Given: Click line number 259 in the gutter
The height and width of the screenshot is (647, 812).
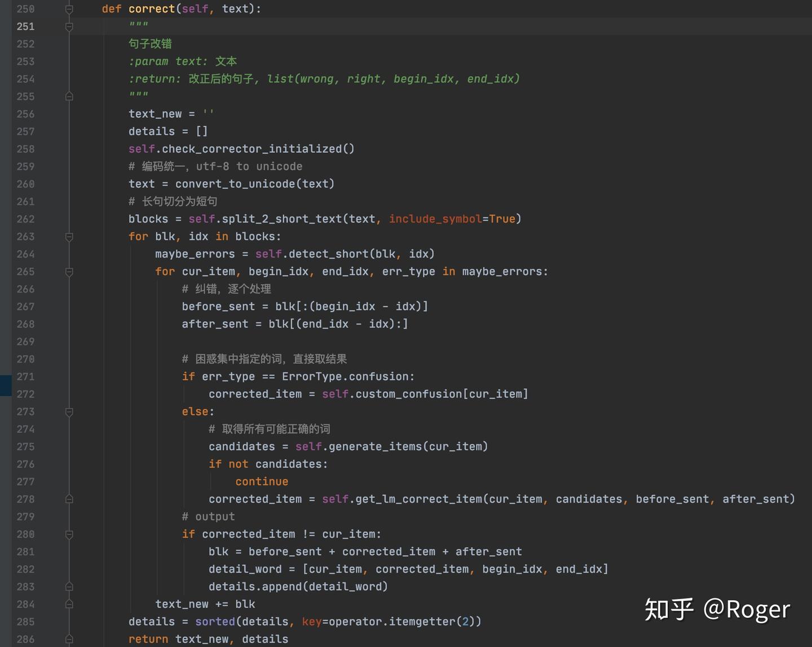Looking at the screenshot, I should (x=25, y=167).
